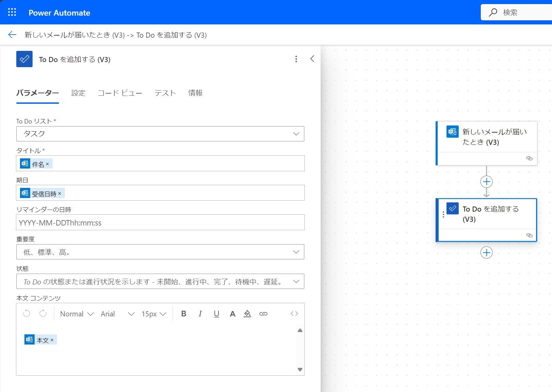Click the flow name in the breadcrumb bar
552x392 pixels.
pos(116,35)
